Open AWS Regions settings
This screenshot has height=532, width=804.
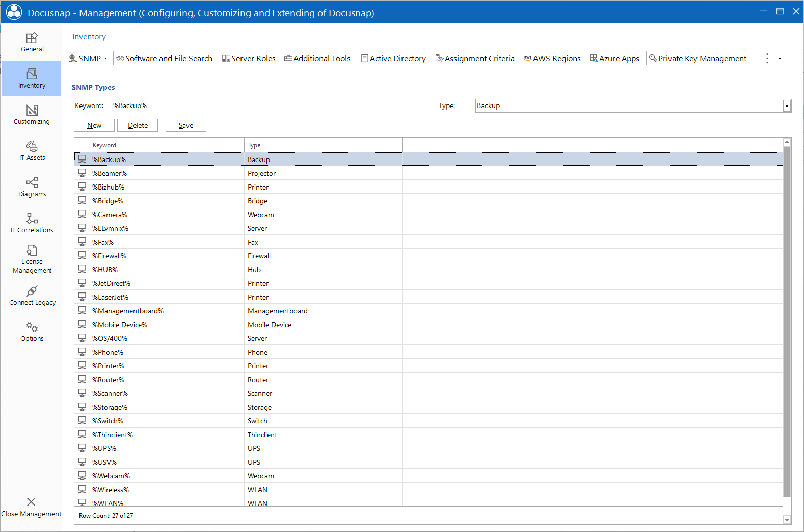(x=552, y=59)
